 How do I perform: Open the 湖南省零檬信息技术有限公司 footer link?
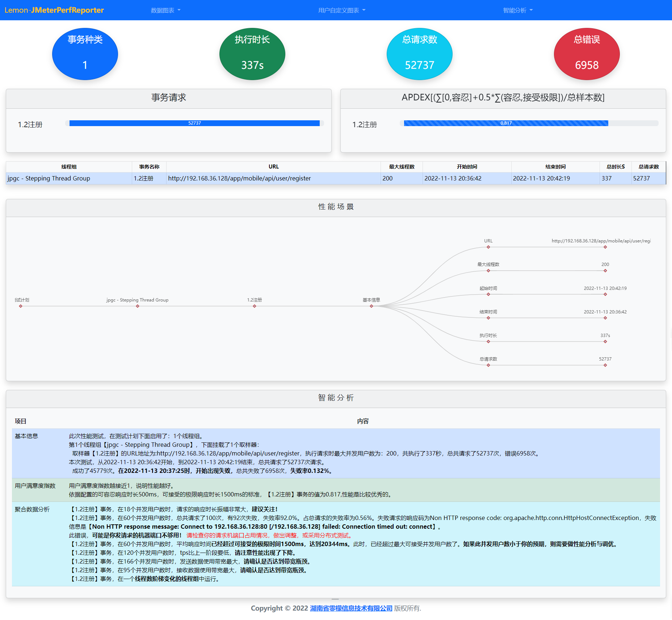coord(351,608)
